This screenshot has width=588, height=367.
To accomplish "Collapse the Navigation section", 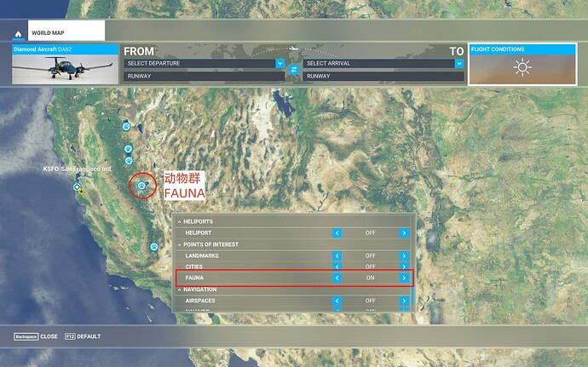I will pyautogui.click(x=179, y=290).
